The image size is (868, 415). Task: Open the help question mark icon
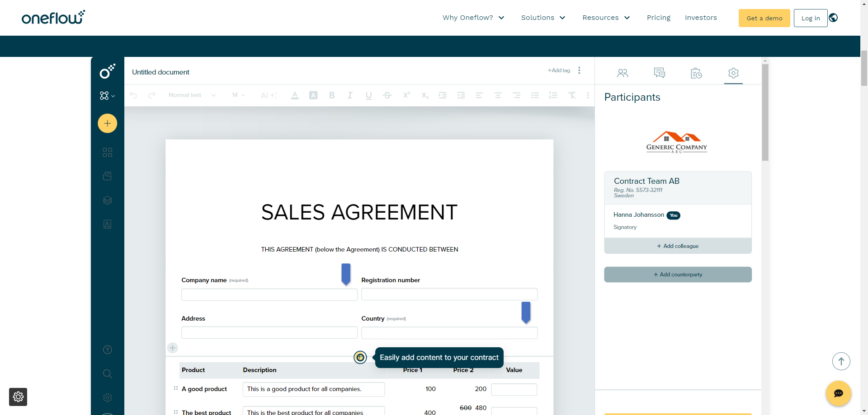pyautogui.click(x=107, y=350)
